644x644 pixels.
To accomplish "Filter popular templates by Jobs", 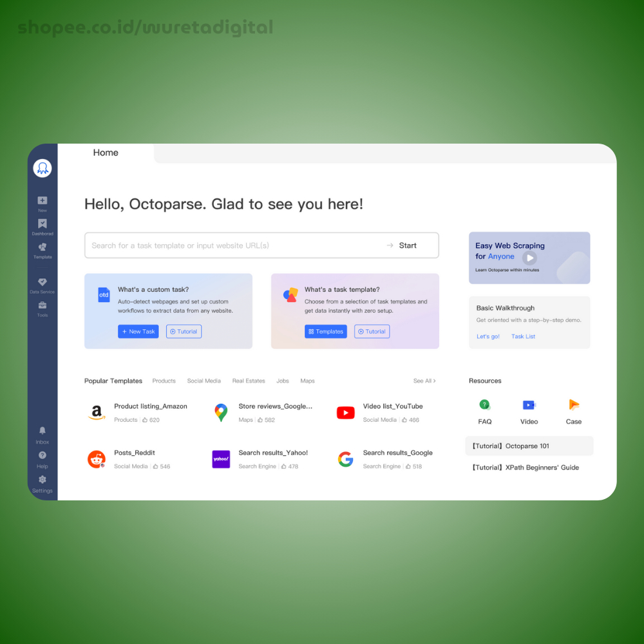I will [283, 381].
